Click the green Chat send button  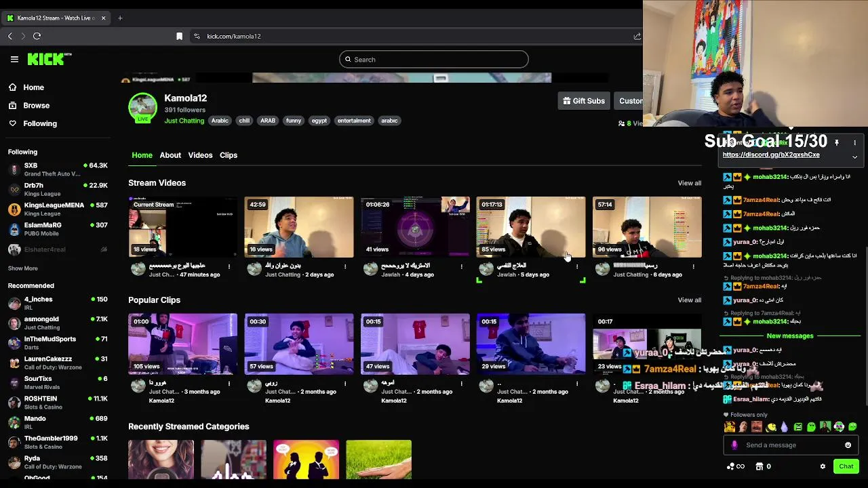point(846,466)
